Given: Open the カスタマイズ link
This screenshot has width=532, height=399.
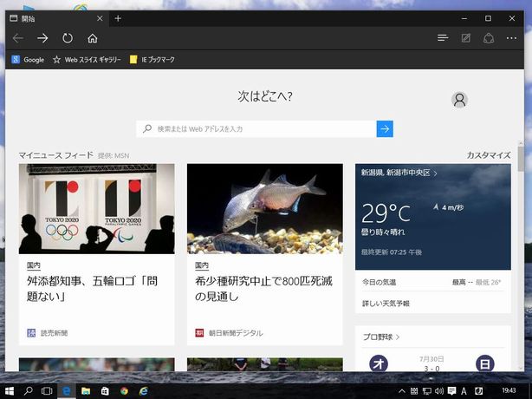Looking at the screenshot, I should point(488,155).
